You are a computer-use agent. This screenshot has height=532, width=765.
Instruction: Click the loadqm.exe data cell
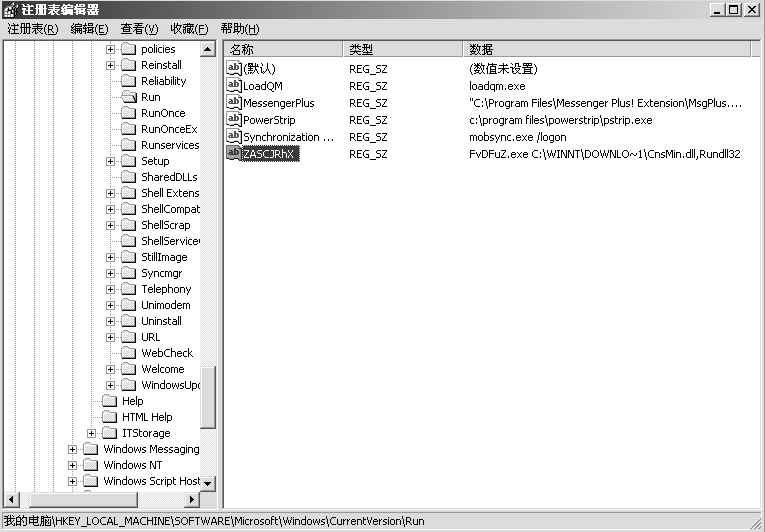click(497, 86)
